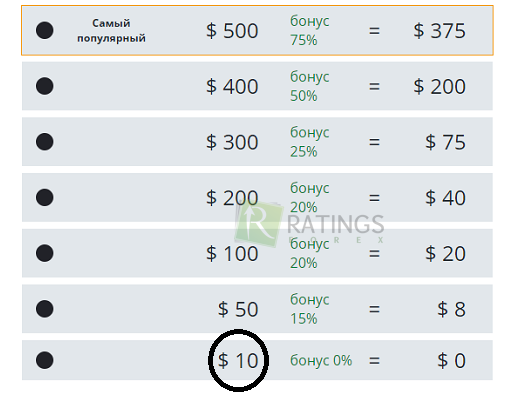The height and width of the screenshot is (395, 531).
Task: Select the $500 deposit radio button
Action: click(x=45, y=30)
